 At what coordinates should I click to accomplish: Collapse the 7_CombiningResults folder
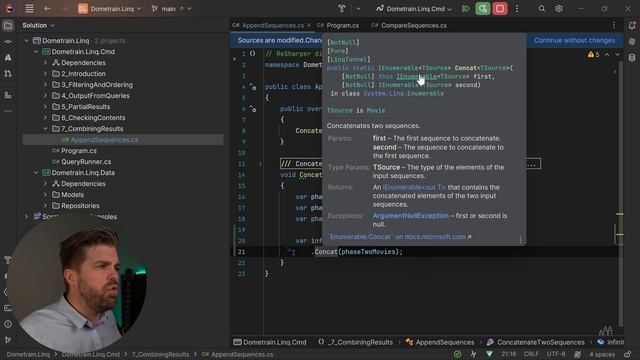[x=45, y=129]
